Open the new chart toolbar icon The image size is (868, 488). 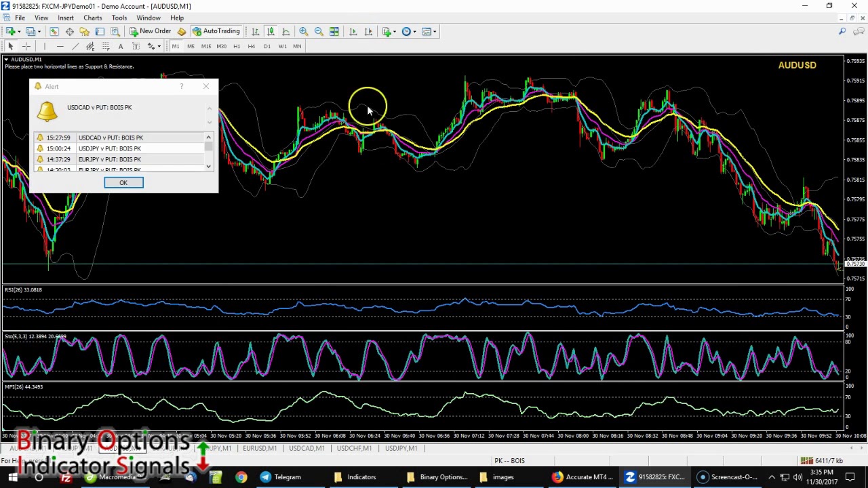10,31
